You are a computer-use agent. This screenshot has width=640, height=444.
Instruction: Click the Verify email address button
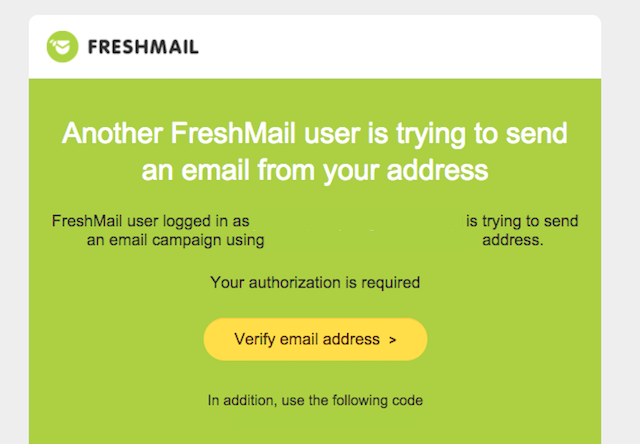click(316, 339)
